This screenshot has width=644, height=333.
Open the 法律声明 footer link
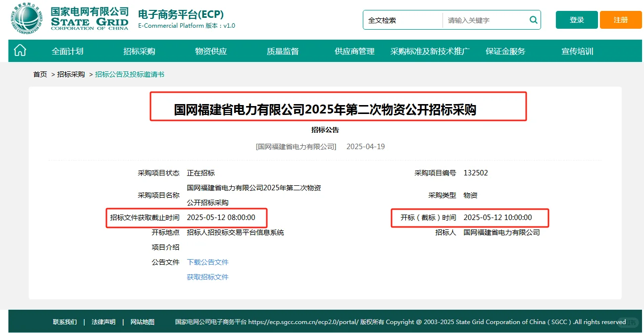pyautogui.click(x=102, y=322)
